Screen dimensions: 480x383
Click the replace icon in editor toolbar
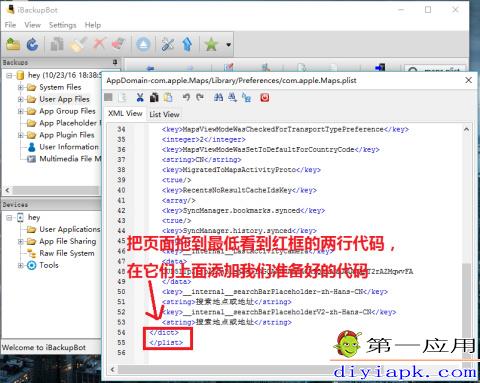pos(247,97)
